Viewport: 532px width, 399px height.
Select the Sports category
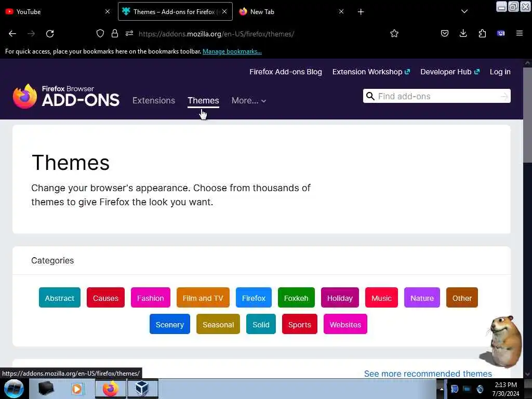300,324
